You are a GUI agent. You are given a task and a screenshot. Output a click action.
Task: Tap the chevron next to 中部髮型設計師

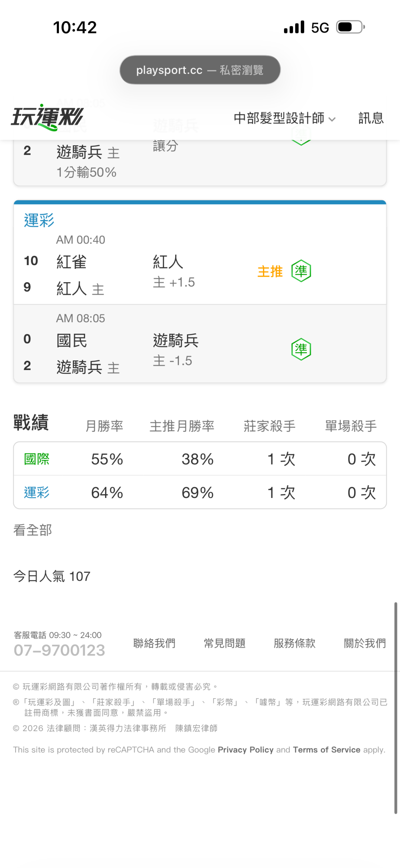(332, 119)
